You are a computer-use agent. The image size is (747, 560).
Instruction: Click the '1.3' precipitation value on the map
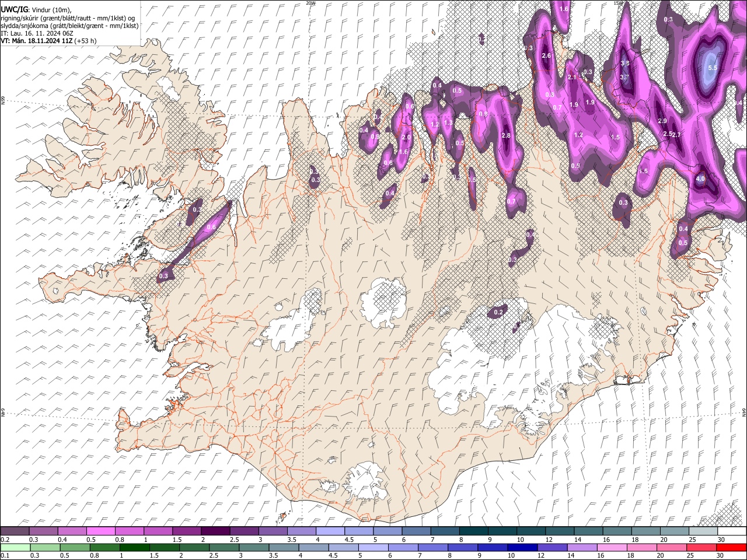448,123
